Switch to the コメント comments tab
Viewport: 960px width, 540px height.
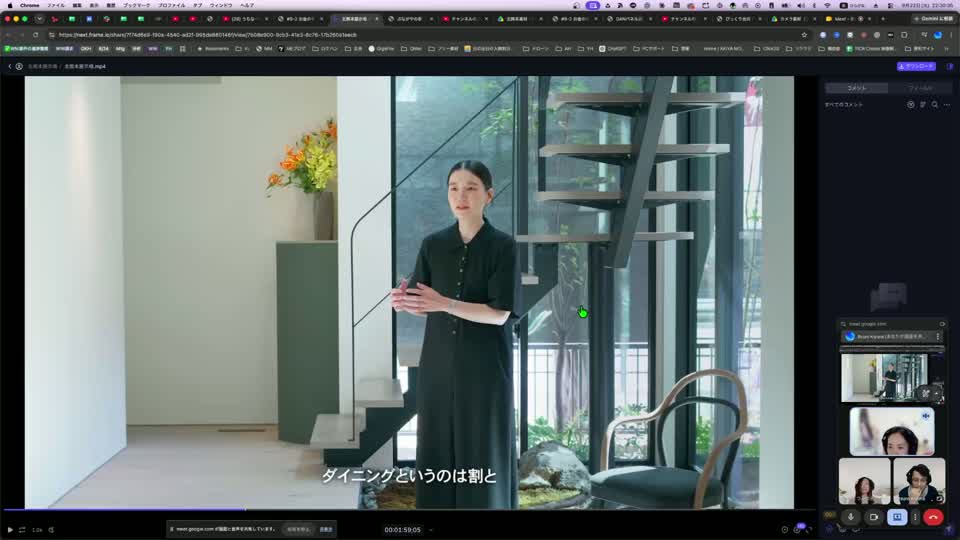pyautogui.click(x=857, y=88)
